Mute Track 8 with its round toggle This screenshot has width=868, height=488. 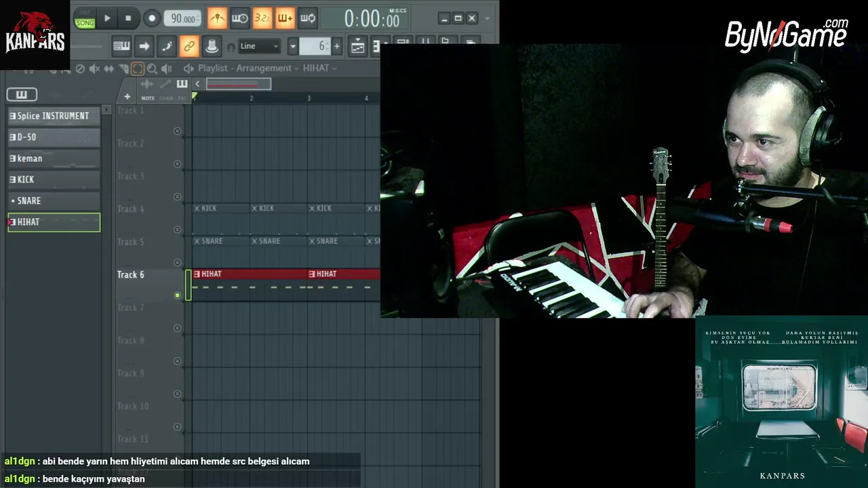click(178, 361)
